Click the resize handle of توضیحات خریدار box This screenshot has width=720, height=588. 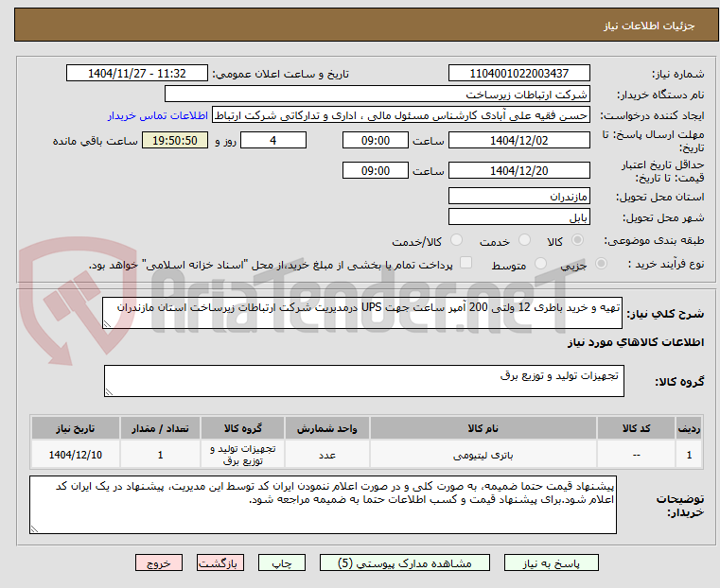(x=34, y=529)
